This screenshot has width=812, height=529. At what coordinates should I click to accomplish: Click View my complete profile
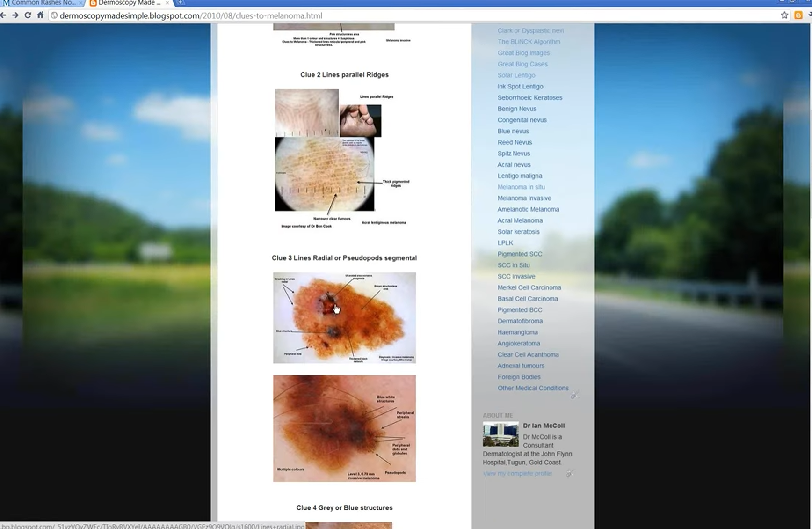click(x=517, y=473)
